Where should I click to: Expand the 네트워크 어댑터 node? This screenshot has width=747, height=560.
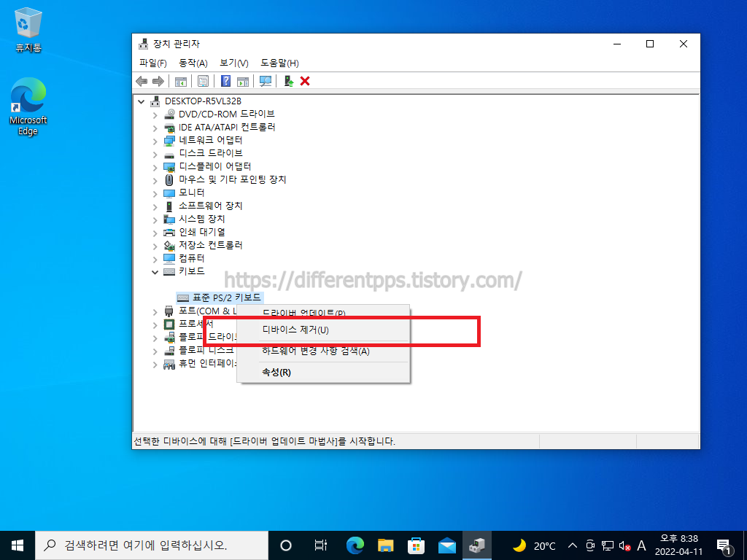tap(155, 141)
